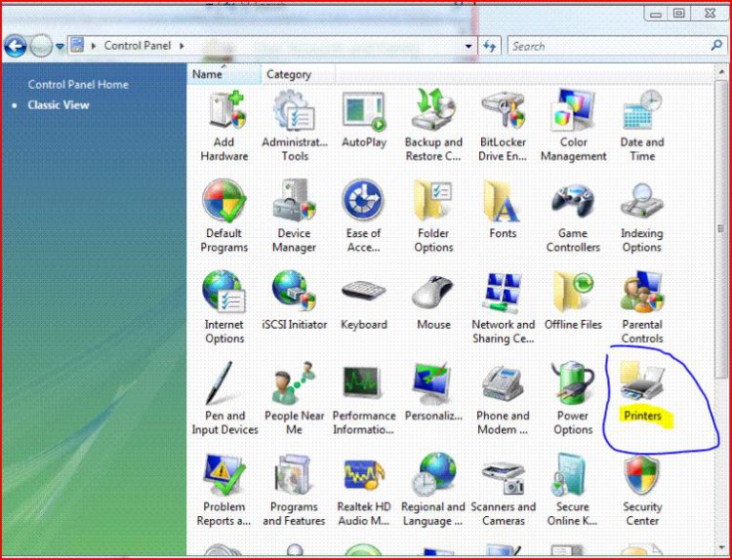
Task: Open the recent pages dropdown arrow
Action: click(60, 46)
